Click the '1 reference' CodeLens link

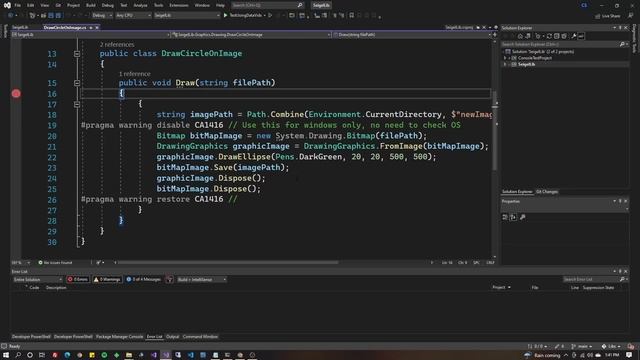tap(135, 74)
